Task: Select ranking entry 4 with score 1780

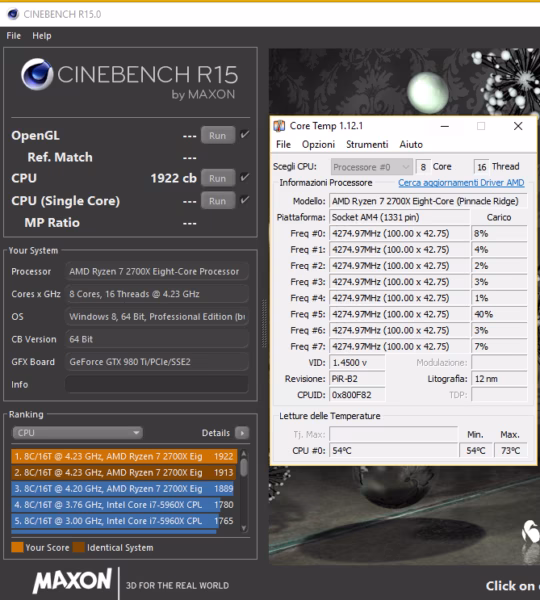Action: click(x=124, y=505)
